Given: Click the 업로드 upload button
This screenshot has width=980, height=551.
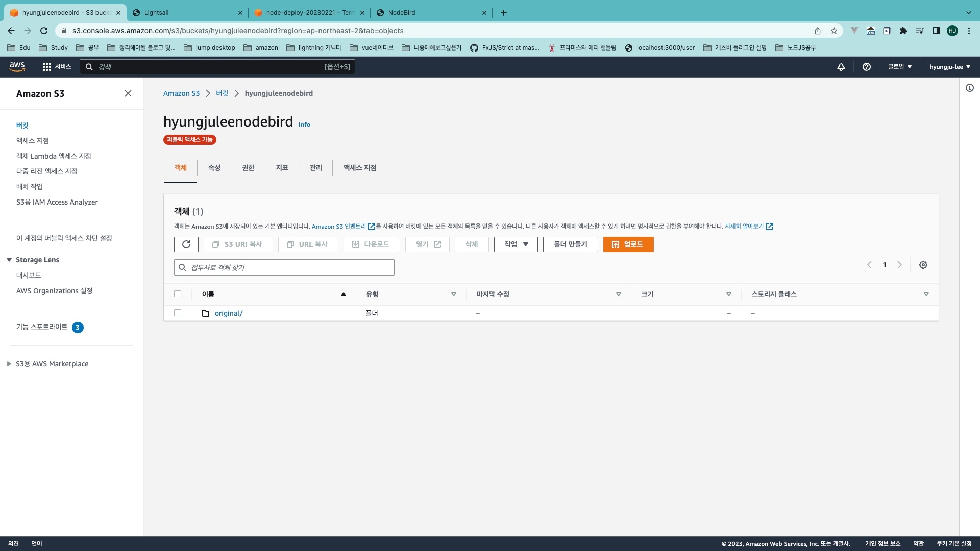Looking at the screenshot, I should [x=628, y=244].
